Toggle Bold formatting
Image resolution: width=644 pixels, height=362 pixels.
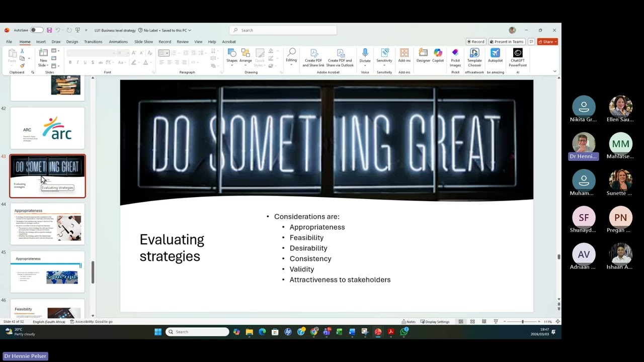click(70, 62)
